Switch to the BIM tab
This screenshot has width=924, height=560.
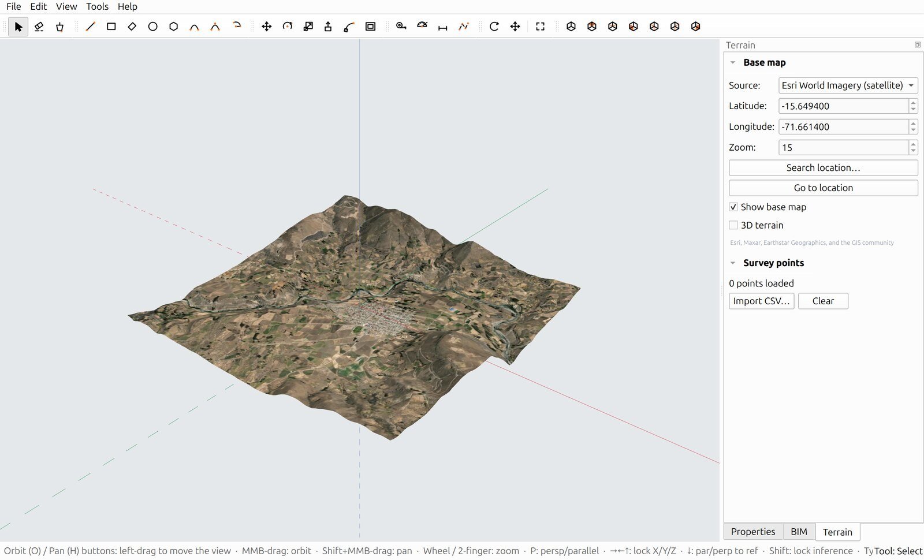799,532
